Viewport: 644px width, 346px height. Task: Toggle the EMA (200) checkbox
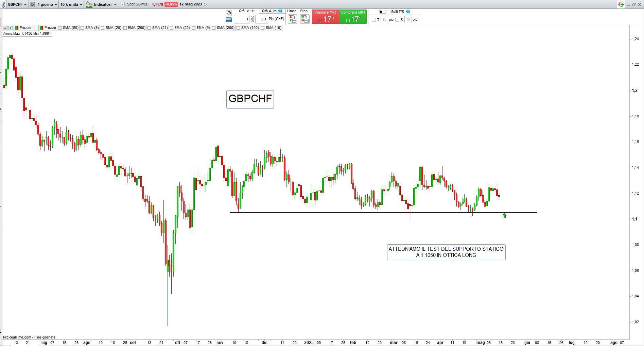(x=125, y=28)
